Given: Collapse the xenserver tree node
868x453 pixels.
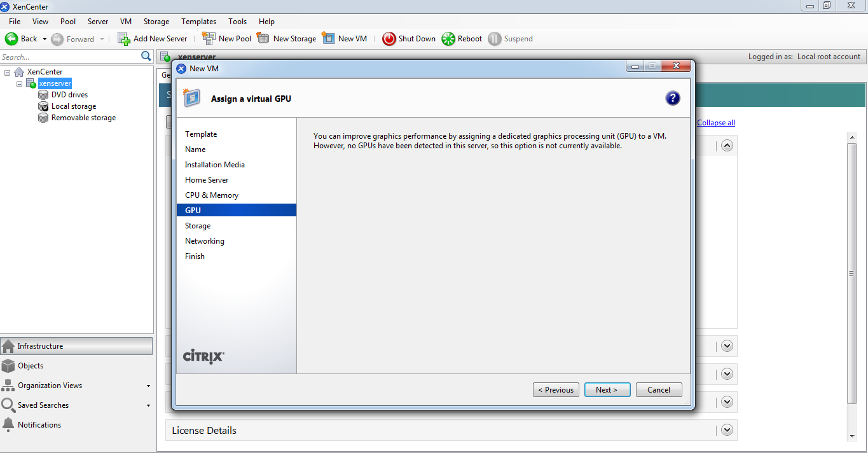Looking at the screenshot, I should point(19,84).
